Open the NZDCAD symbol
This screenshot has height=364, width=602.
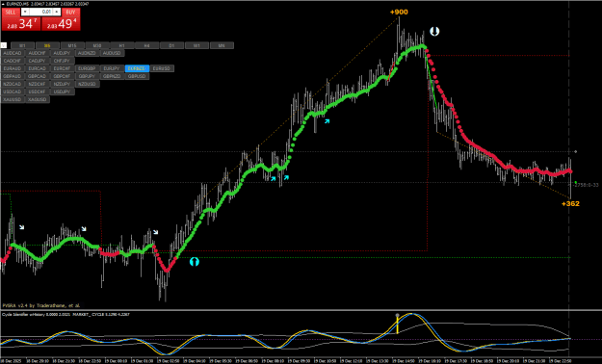(13, 84)
